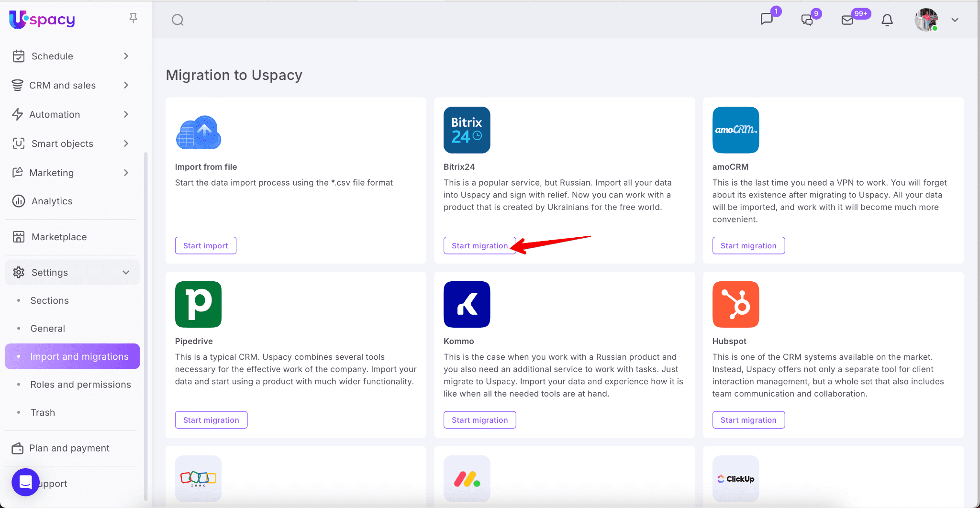
Task: Open chat messages icon with badge 1
Action: [767, 19]
